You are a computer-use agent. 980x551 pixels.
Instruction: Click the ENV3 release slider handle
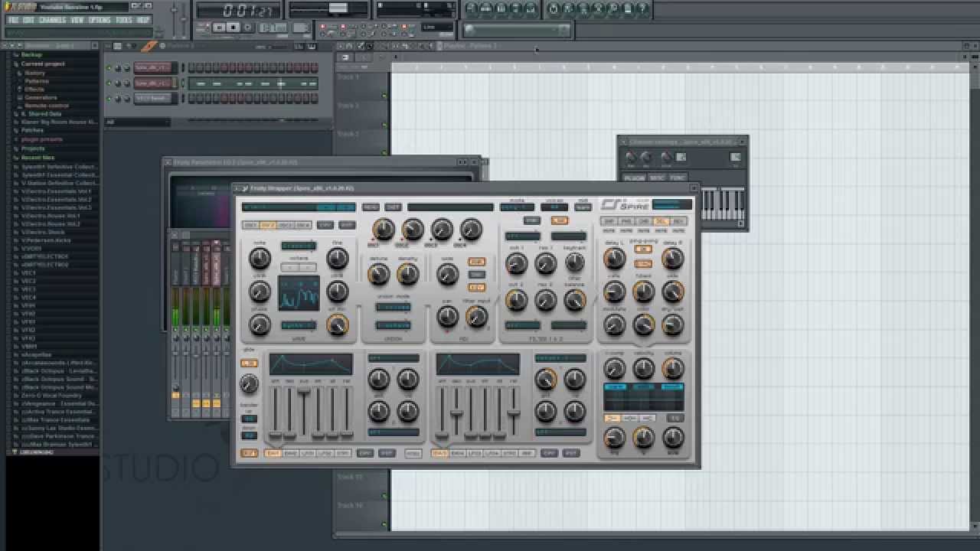[514, 413]
